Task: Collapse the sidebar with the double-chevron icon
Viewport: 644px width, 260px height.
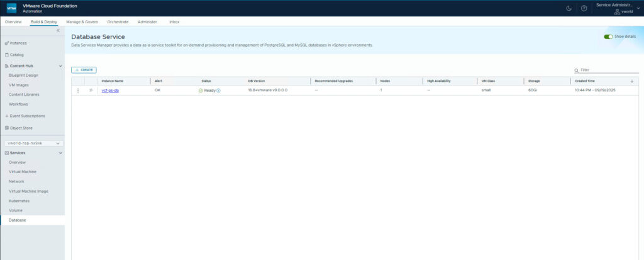Action: tap(58, 30)
